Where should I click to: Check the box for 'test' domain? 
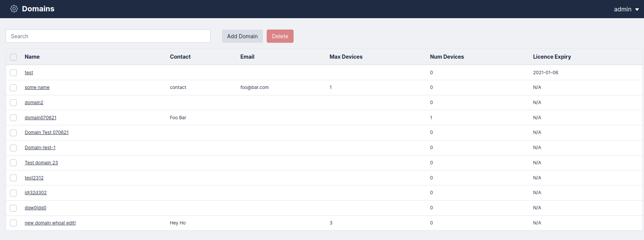pos(13,73)
